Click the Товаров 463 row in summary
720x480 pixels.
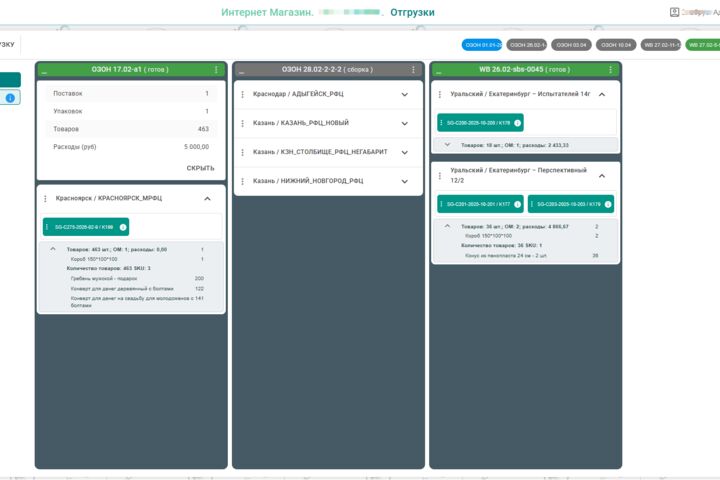click(x=131, y=129)
